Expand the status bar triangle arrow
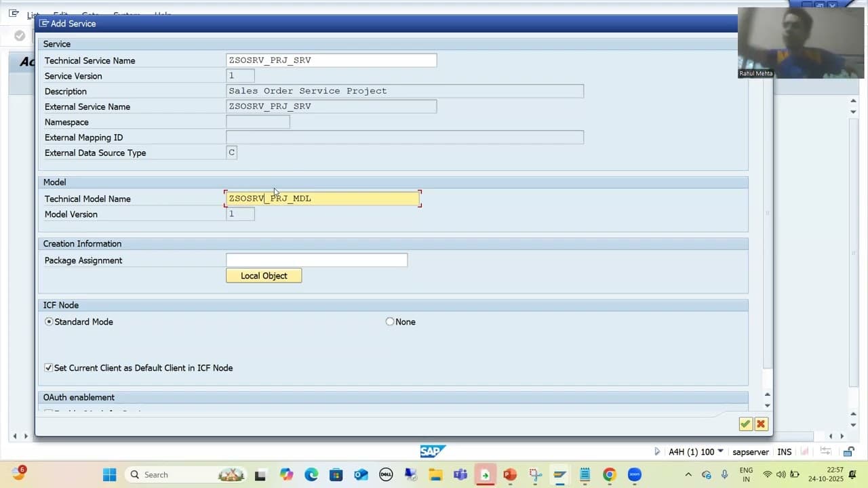The width and height of the screenshot is (868, 488). (656, 452)
